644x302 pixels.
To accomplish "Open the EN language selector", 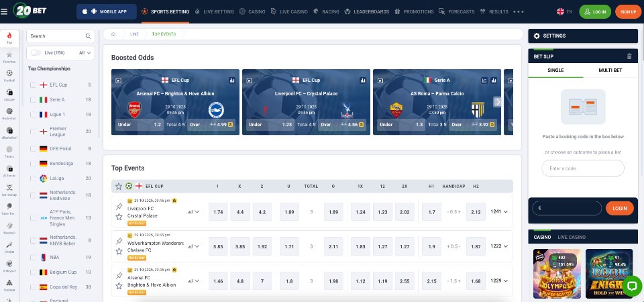I will [x=564, y=11].
